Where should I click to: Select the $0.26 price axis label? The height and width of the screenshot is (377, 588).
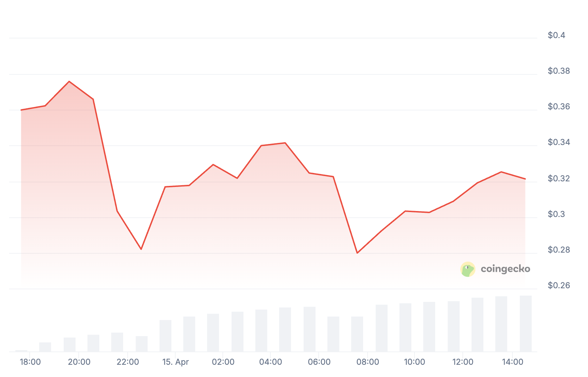pos(559,285)
